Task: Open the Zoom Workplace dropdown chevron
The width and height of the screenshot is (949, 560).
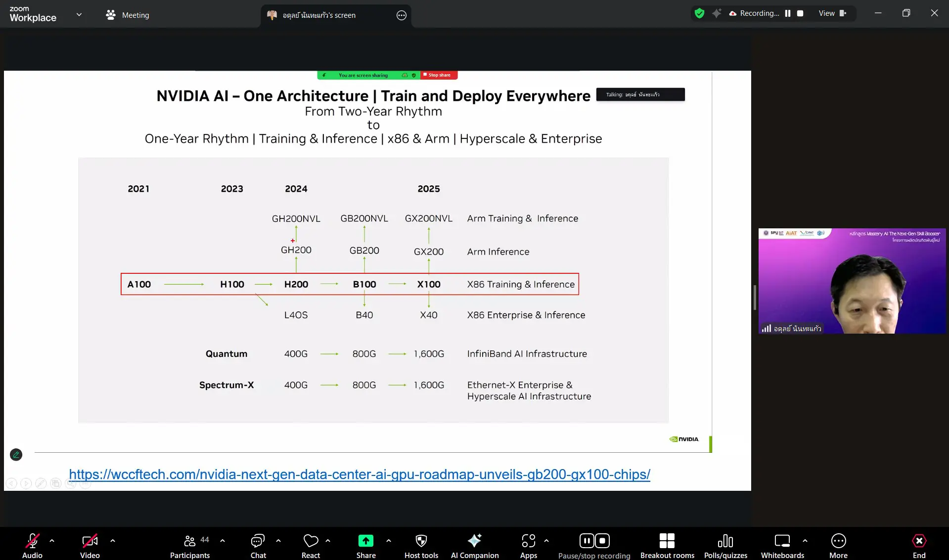Action: point(79,15)
